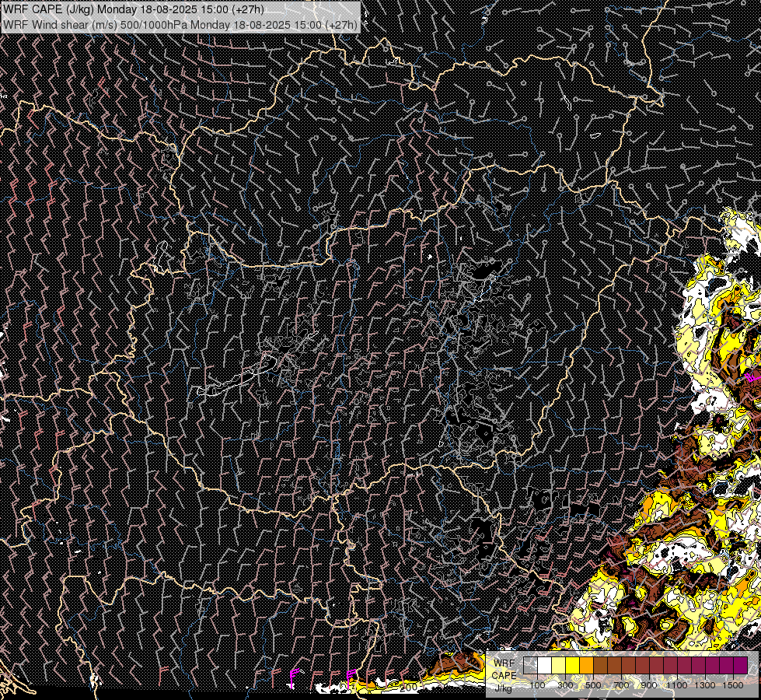Click the legend value 1300
Viewport: 761px width, 700px height.
point(705,685)
